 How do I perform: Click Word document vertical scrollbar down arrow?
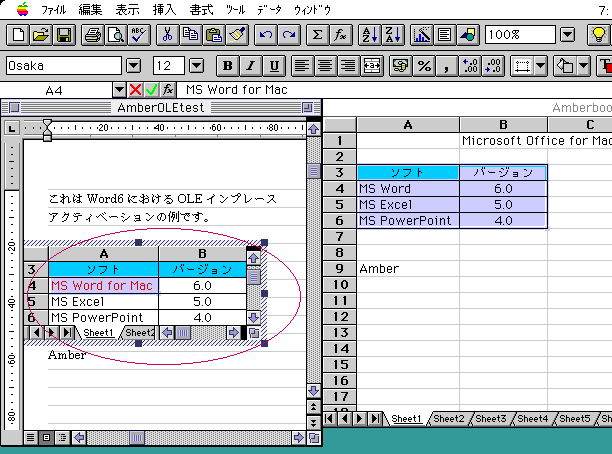(x=313, y=390)
